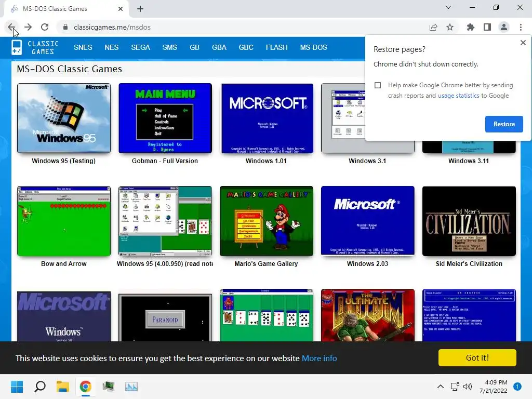Dismiss the Restore pages popup
This screenshot has width=532, height=399.
click(x=523, y=43)
